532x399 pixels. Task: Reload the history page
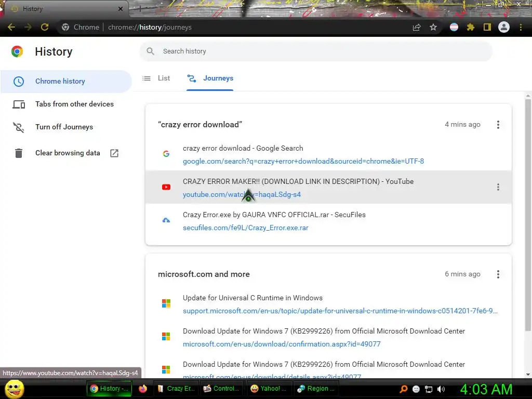(x=45, y=27)
